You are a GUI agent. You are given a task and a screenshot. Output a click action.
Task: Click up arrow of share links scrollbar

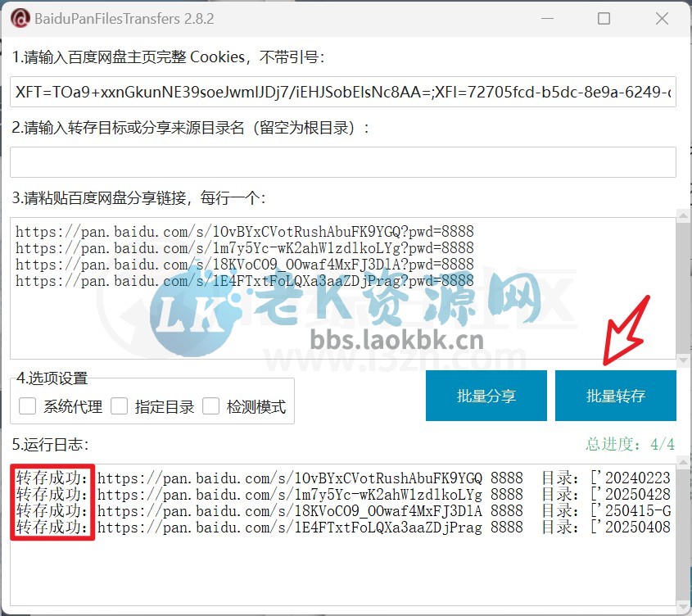click(684, 216)
